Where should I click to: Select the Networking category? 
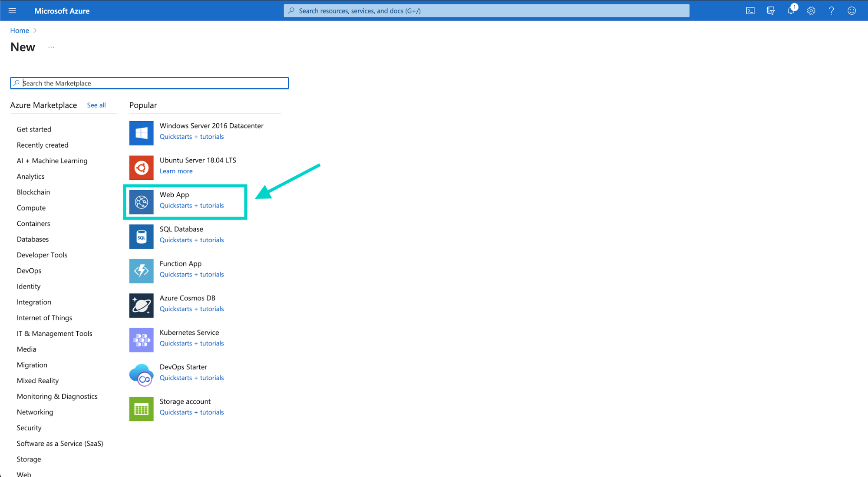[35, 412]
